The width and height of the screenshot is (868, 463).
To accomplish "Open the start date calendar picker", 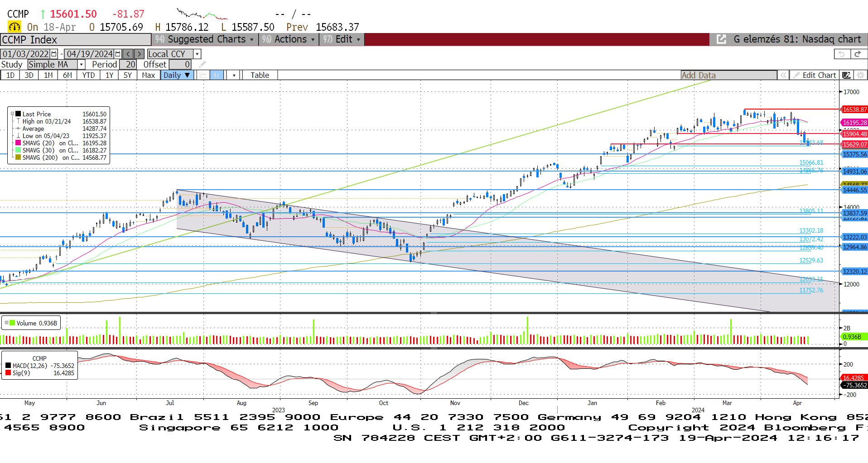I will click(54, 54).
